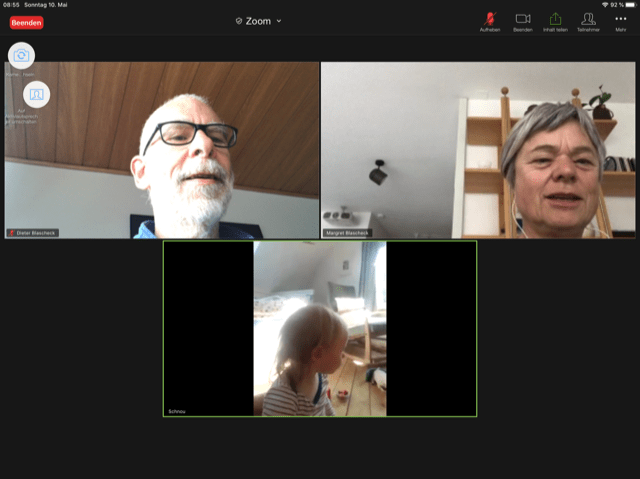Select Dieter Blascheck's video tile
640x479 pixels.
pyautogui.click(x=162, y=150)
